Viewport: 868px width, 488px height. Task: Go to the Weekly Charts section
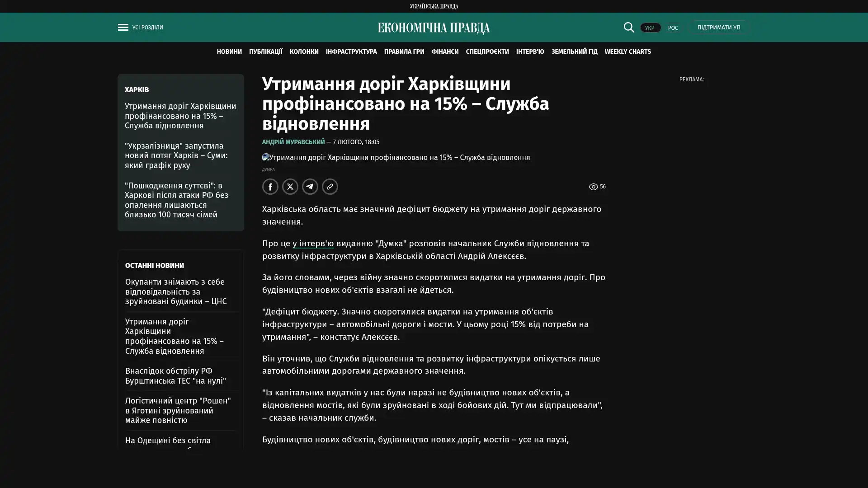[627, 52]
